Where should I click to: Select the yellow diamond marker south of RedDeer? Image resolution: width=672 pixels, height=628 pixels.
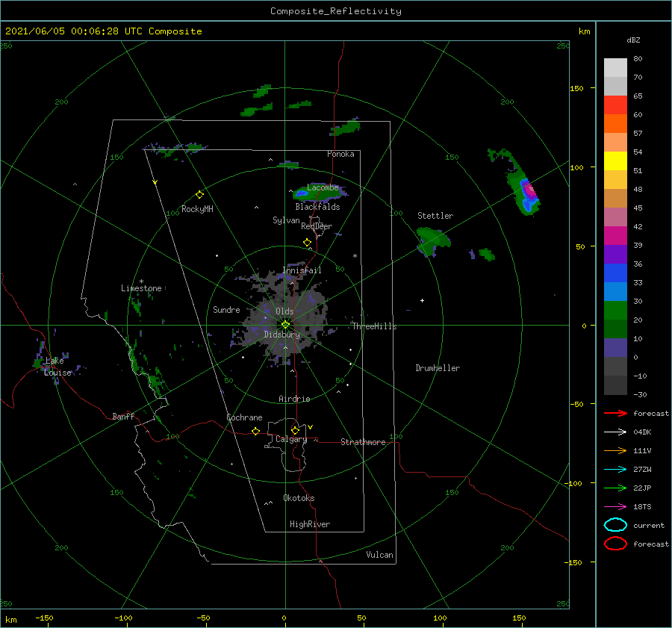click(307, 242)
